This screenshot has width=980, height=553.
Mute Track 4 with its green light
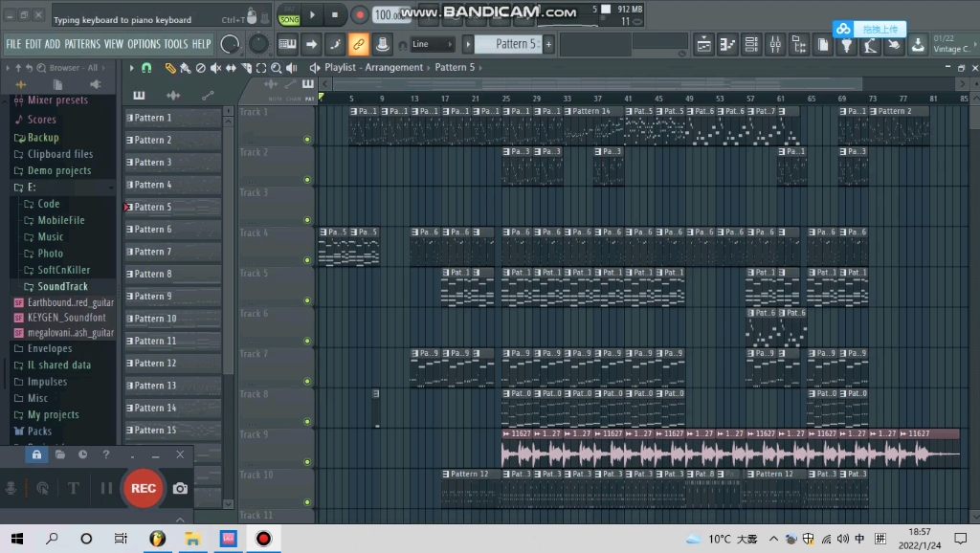coord(307,260)
